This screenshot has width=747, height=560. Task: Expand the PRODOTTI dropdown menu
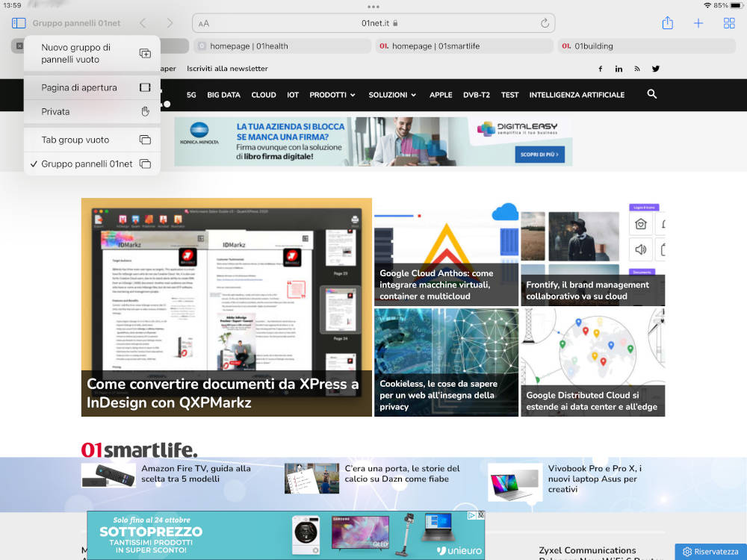click(332, 95)
